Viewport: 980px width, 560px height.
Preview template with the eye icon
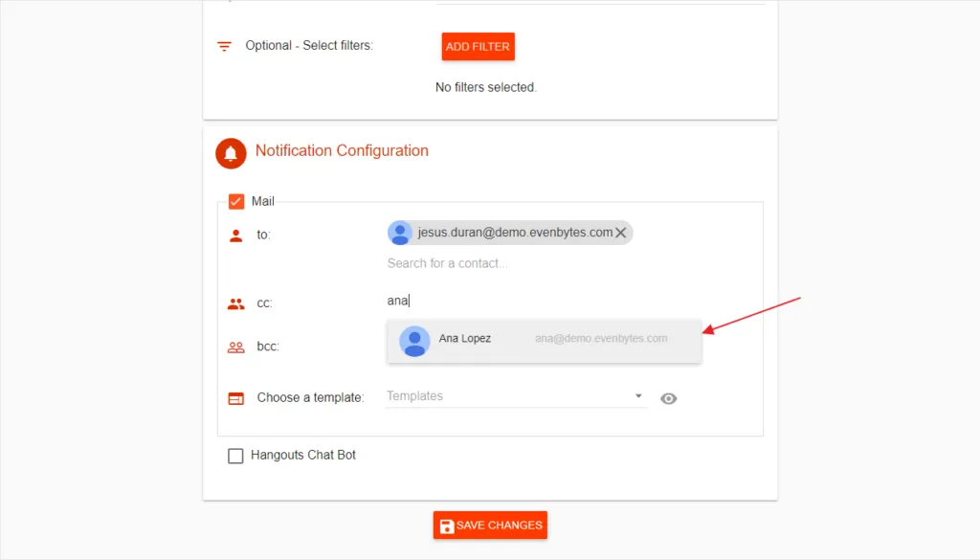coord(668,399)
